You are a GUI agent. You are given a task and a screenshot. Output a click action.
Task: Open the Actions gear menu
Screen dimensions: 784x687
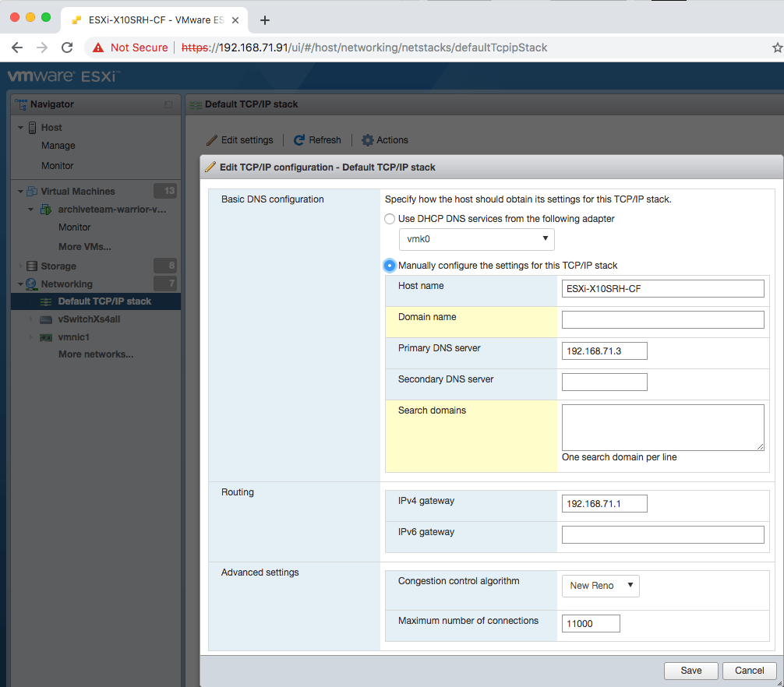[368, 140]
